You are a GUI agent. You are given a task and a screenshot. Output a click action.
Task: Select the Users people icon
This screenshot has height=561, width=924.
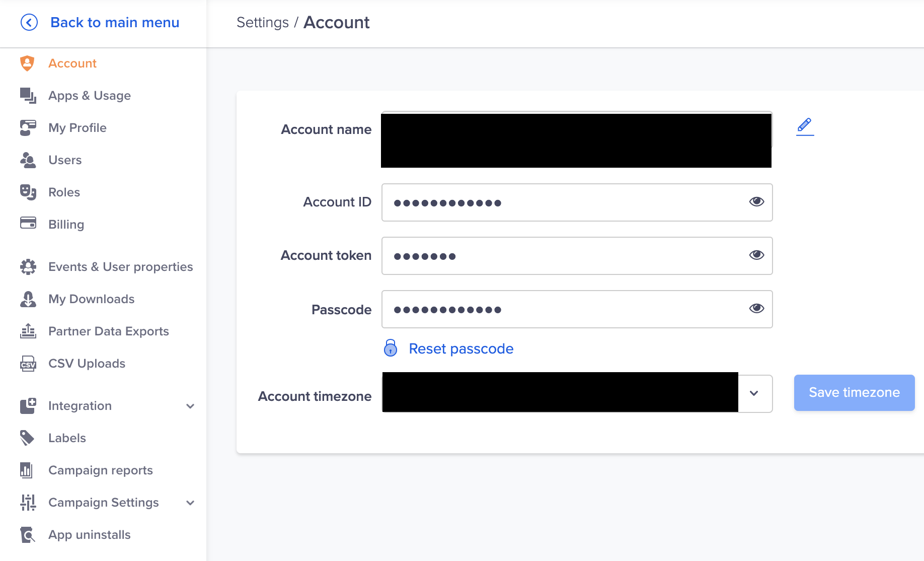(27, 160)
